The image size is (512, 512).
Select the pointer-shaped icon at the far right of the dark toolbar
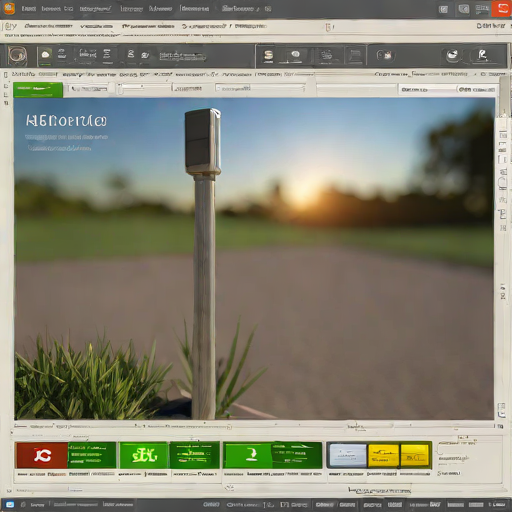[482, 55]
